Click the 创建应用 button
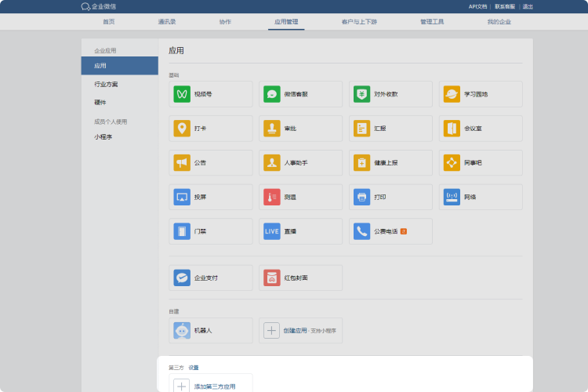This screenshot has width=588, height=392. (295, 331)
